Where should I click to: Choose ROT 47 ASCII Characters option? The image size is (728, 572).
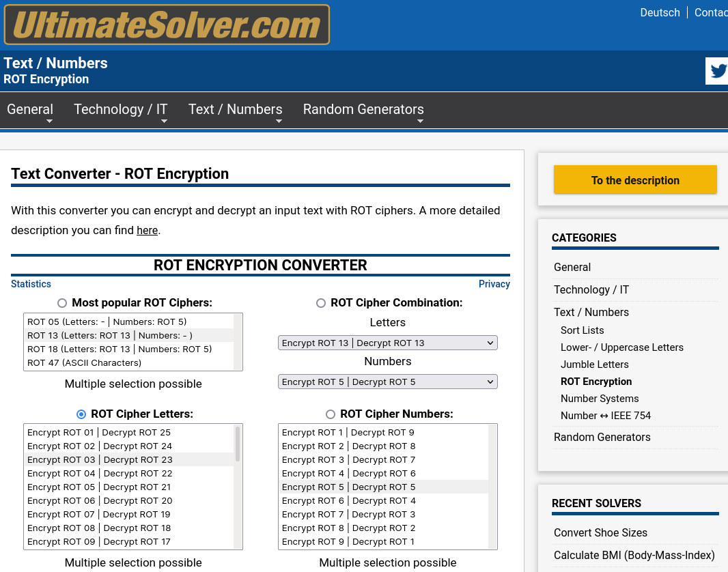point(128,362)
